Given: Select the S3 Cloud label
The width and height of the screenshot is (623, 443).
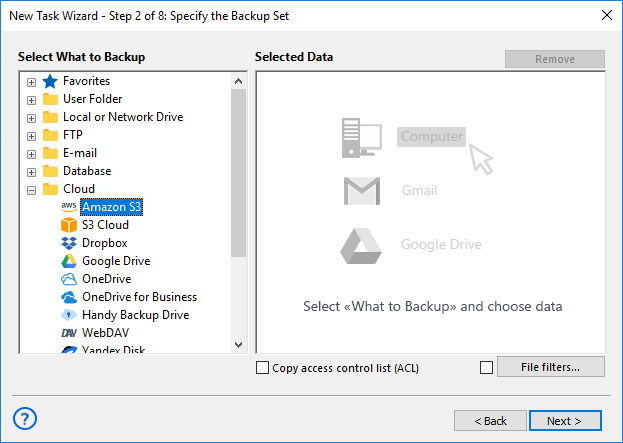Looking at the screenshot, I should [105, 225].
